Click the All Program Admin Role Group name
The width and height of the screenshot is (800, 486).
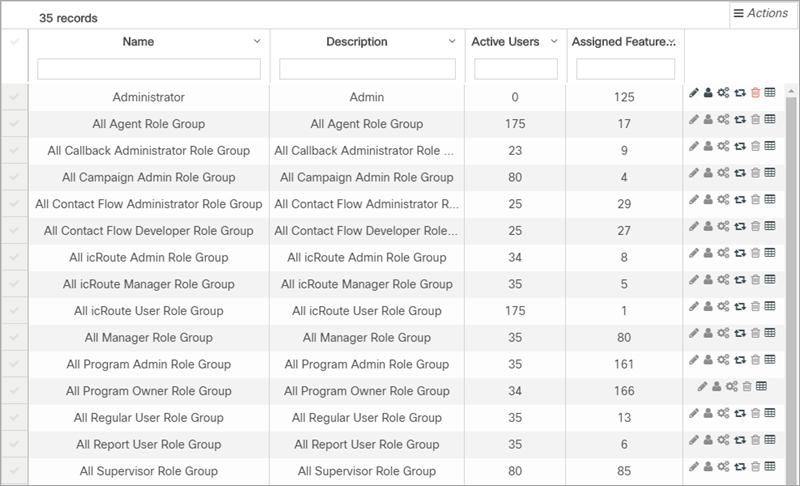click(148, 365)
